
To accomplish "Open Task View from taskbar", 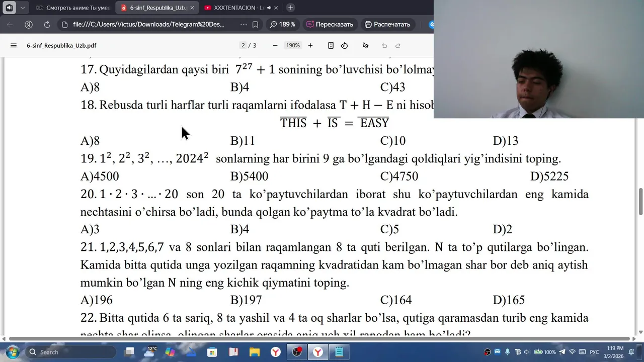I will point(129,352).
